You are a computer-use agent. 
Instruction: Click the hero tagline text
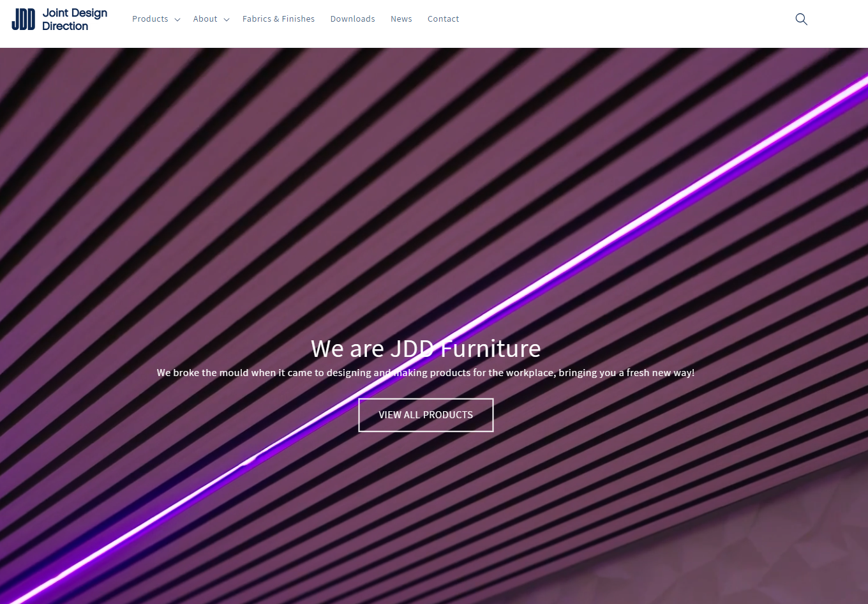(x=425, y=372)
